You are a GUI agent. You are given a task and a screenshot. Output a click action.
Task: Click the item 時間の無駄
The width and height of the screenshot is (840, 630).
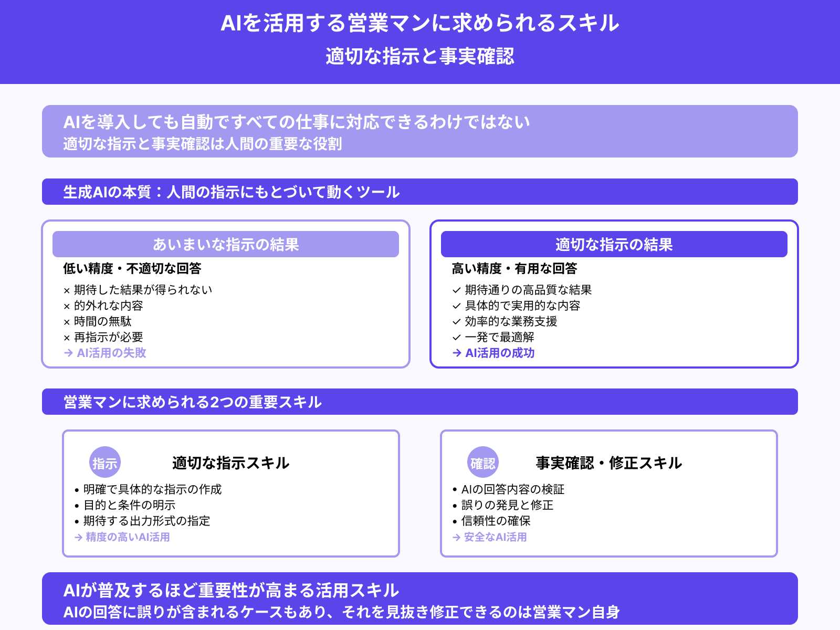click(97, 321)
